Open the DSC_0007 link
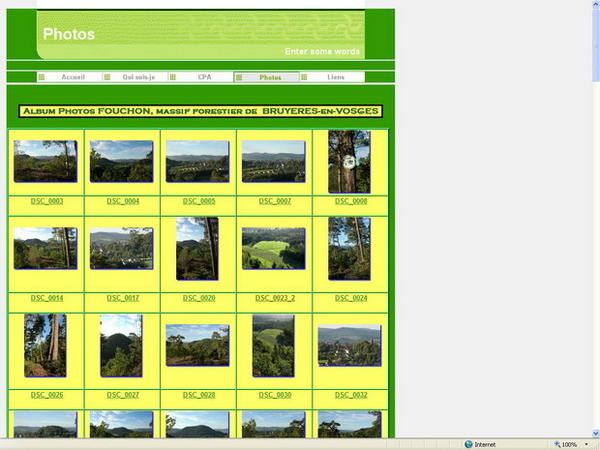The height and width of the screenshot is (450, 600). coord(275,201)
